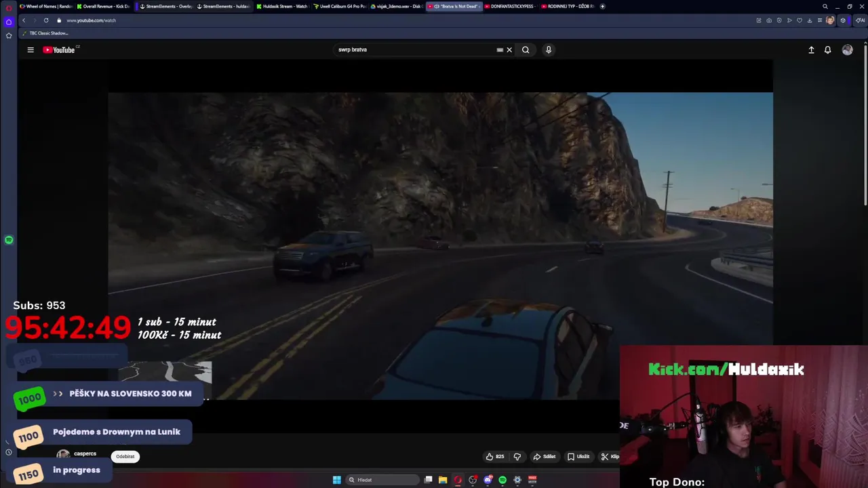Screen dimensions: 868x488
Task: Click the taskbar Hledat search box
Action: [382, 480]
